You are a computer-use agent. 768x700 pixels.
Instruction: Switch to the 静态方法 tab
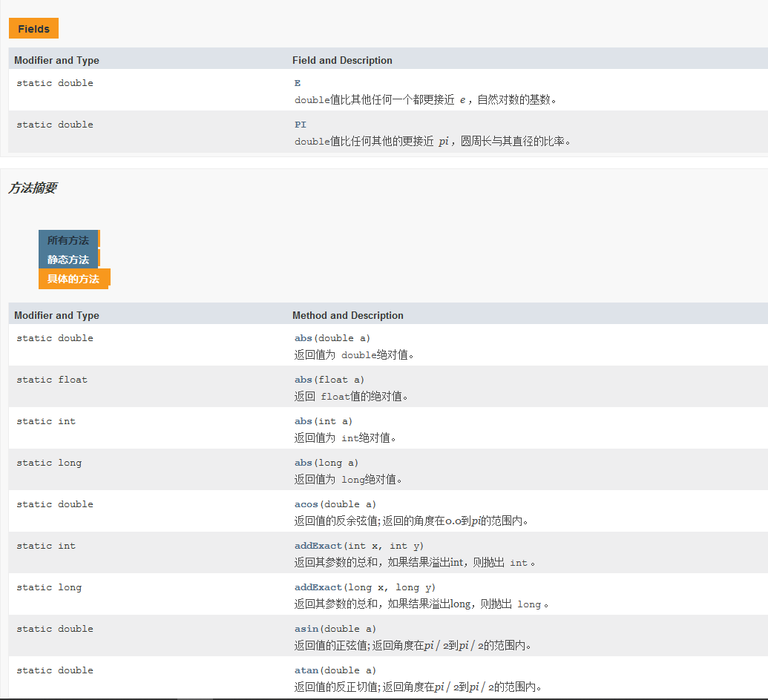[x=68, y=260]
